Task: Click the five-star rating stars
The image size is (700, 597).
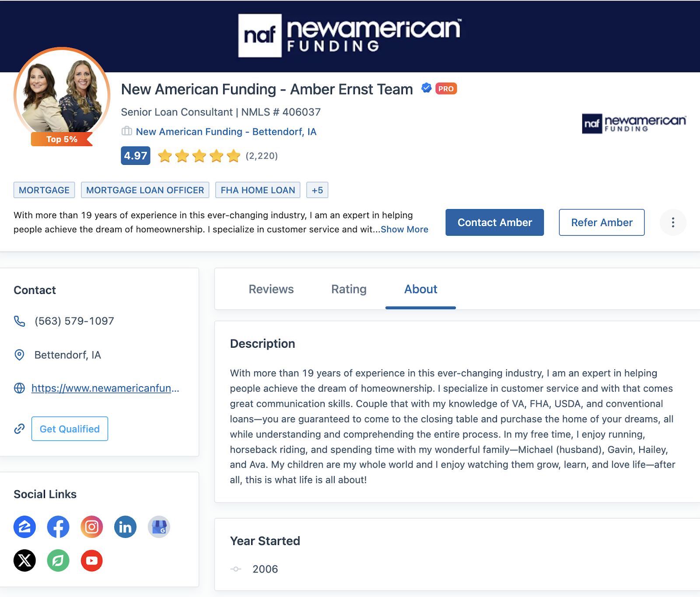Action: click(x=199, y=156)
